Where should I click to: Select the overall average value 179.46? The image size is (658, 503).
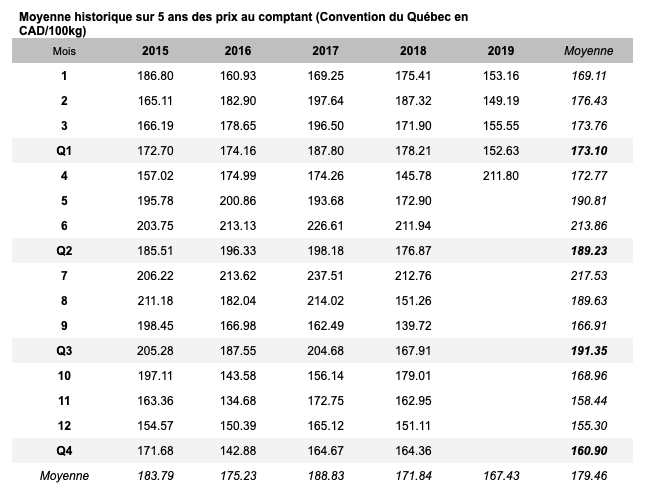pos(589,476)
